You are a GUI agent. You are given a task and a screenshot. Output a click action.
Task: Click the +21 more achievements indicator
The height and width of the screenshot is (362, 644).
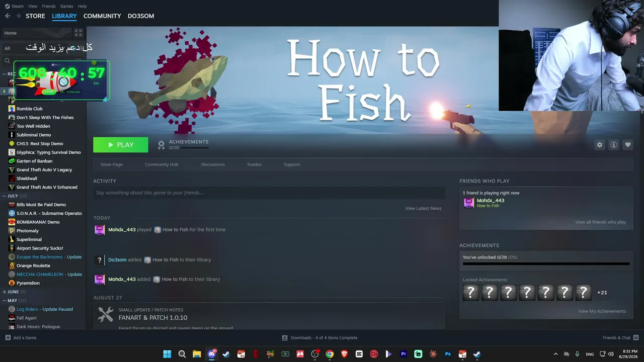[602, 293]
